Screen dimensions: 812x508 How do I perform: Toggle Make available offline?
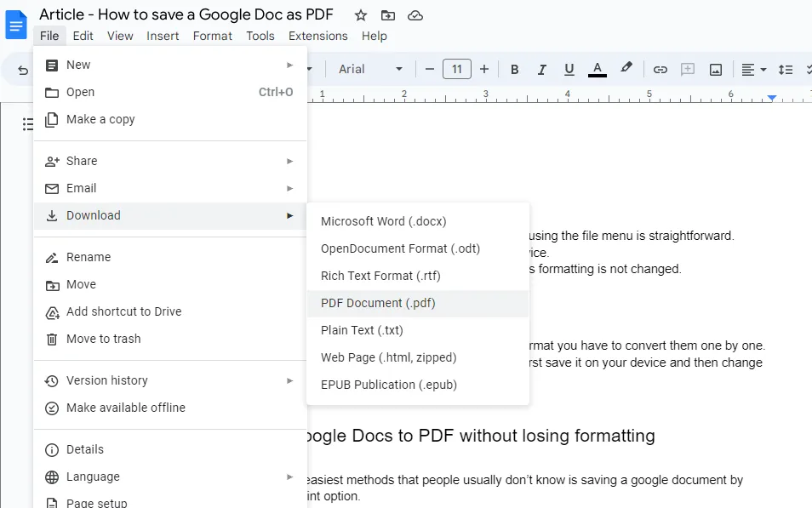(x=170, y=408)
